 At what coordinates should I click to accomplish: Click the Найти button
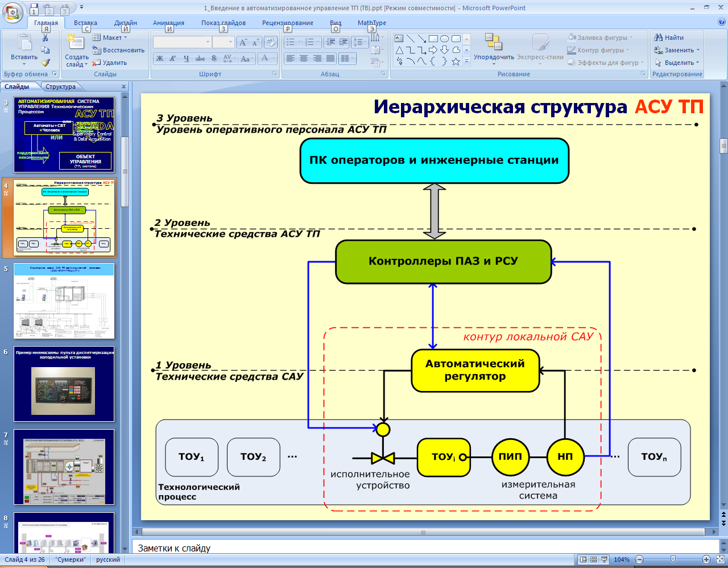click(x=669, y=38)
